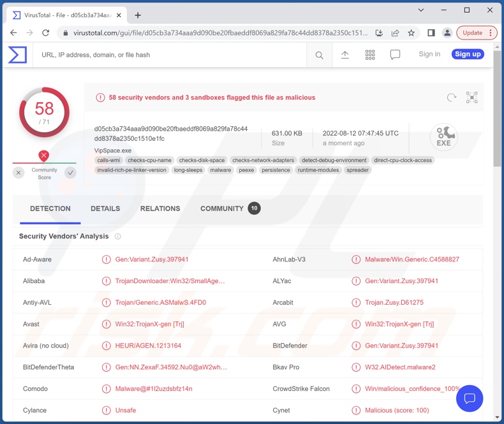
Task: Click the long-sleeps tag
Action: [188, 170]
